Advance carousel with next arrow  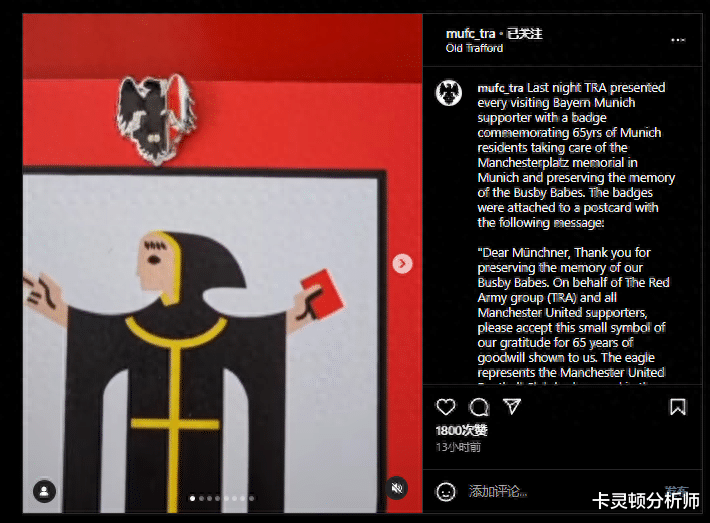(x=402, y=264)
